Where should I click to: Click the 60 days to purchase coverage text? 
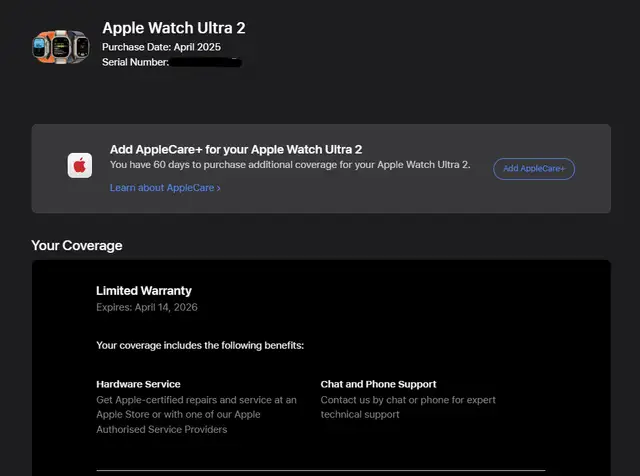pos(290,165)
